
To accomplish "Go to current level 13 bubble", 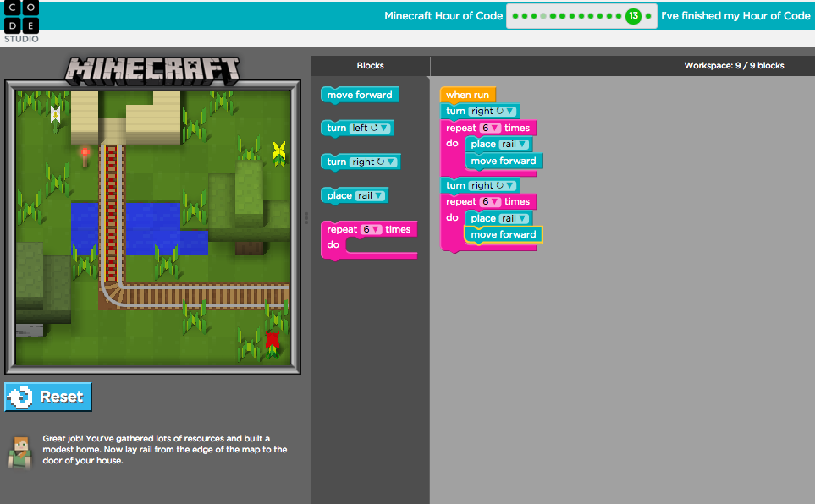I will click(x=633, y=15).
